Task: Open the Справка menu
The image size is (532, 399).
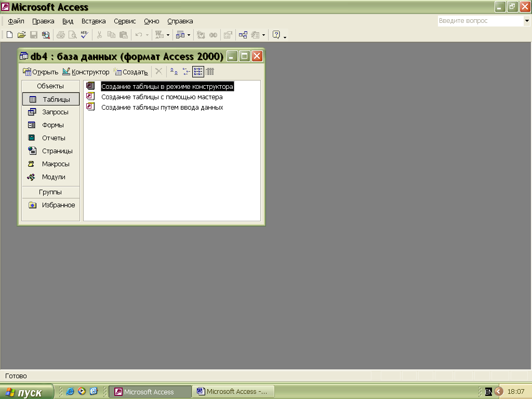Action: [180, 21]
